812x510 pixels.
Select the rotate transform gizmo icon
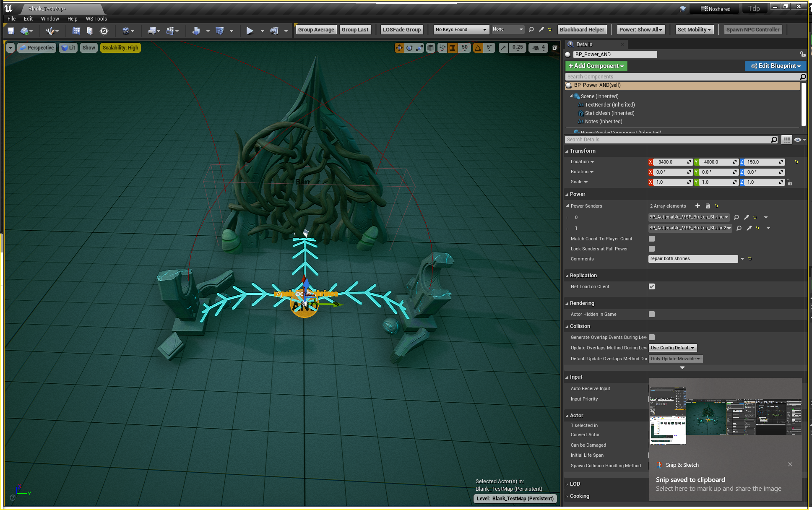pyautogui.click(x=409, y=48)
